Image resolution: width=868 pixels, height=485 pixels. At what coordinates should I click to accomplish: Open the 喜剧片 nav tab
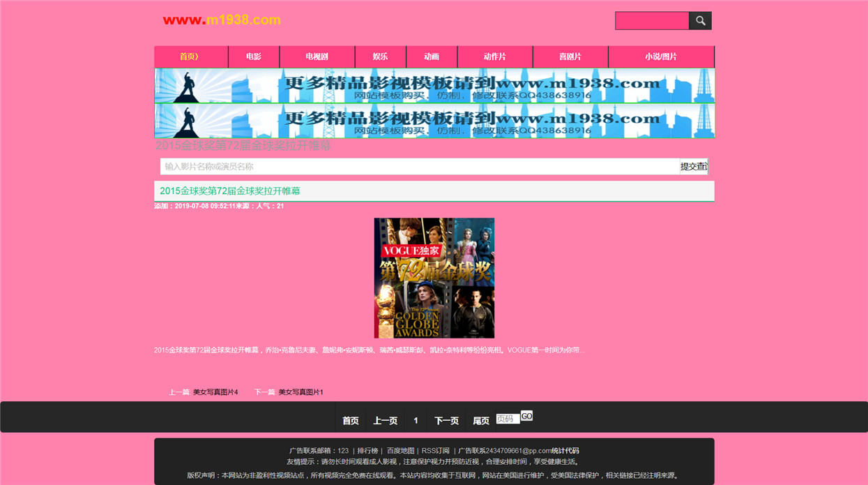[570, 57]
